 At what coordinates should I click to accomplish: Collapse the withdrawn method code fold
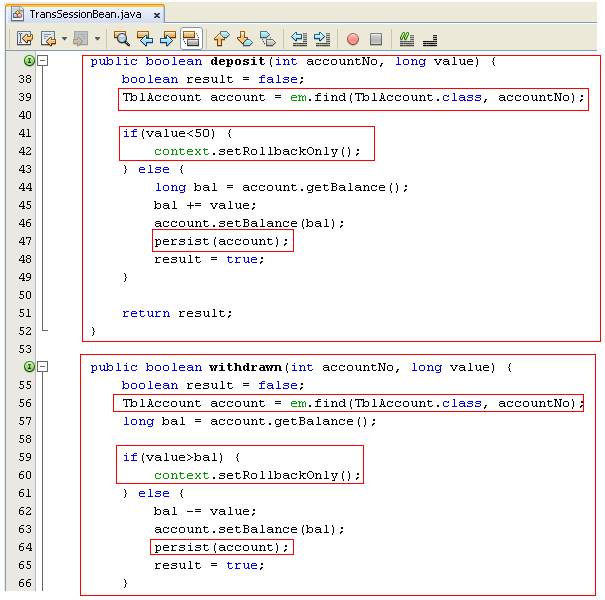click(44, 366)
